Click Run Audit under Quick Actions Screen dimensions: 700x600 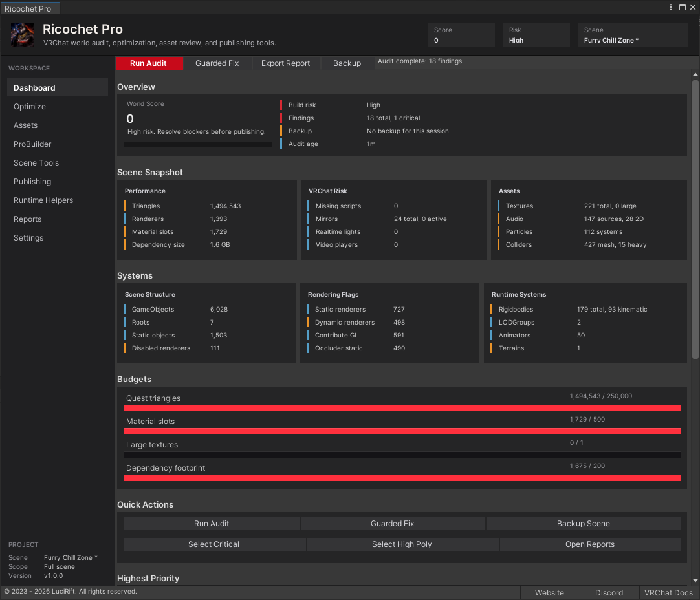[x=212, y=523]
